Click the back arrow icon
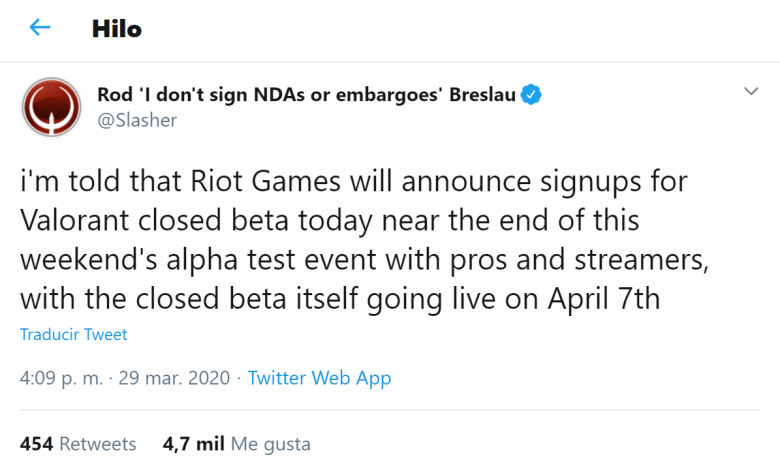The image size is (780, 470). pyautogui.click(x=40, y=27)
